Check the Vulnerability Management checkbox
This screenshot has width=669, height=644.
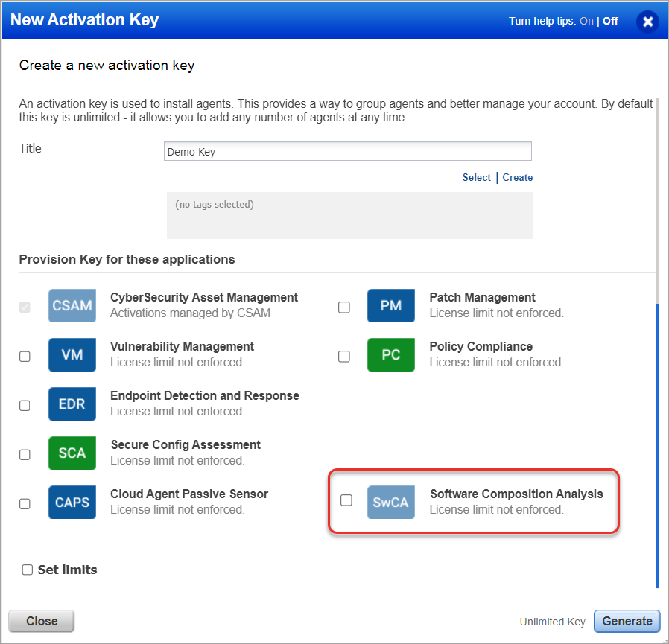click(x=25, y=356)
